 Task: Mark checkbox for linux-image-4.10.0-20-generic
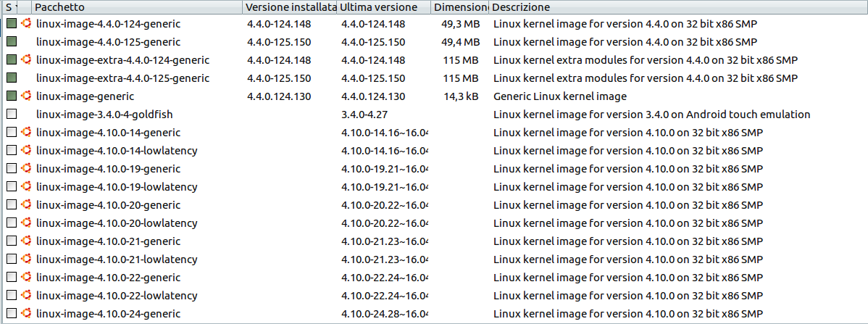click(12, 205)
